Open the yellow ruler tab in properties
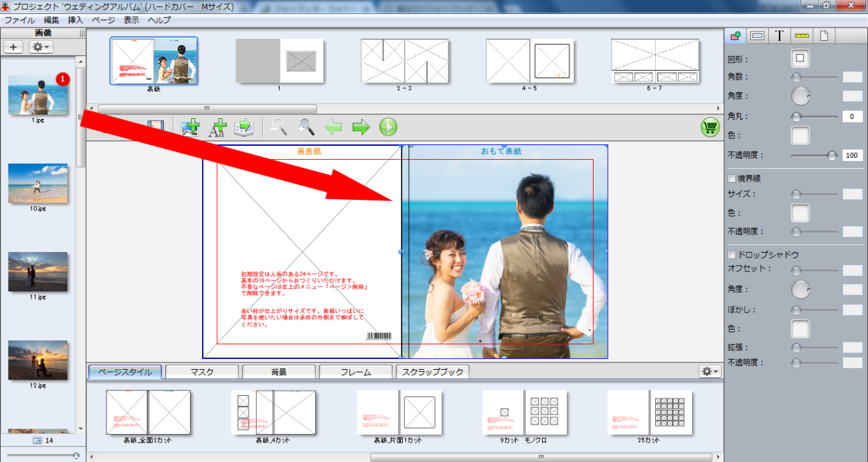868x462 pixels. click(x=801, y=36)
